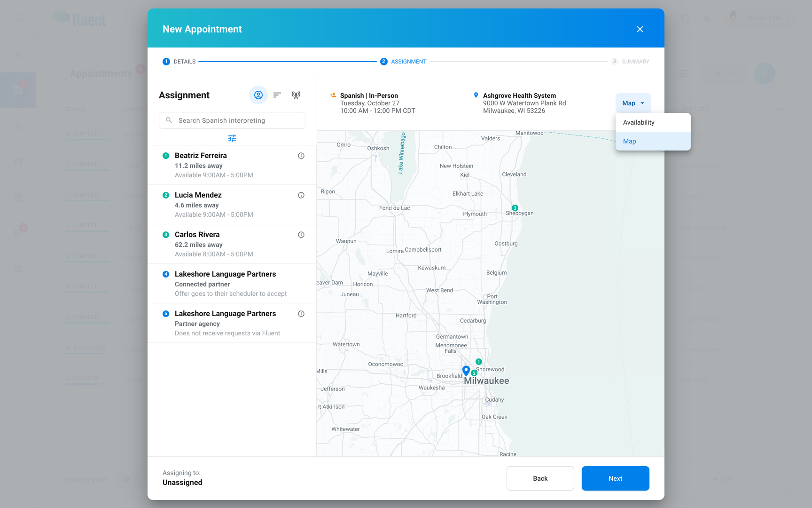Image resolution: width=812 pixels, height=508 pixels.
Task: Go to the Assignment step
Action: [403, 62]
